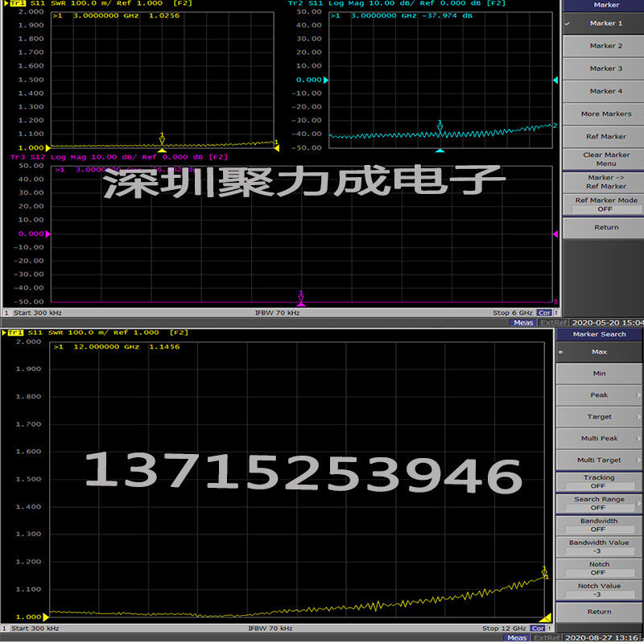This screenshot has height=644, width=644.
Task: Select marker 1 on magenta Tr3 trace
Action: 301,296
